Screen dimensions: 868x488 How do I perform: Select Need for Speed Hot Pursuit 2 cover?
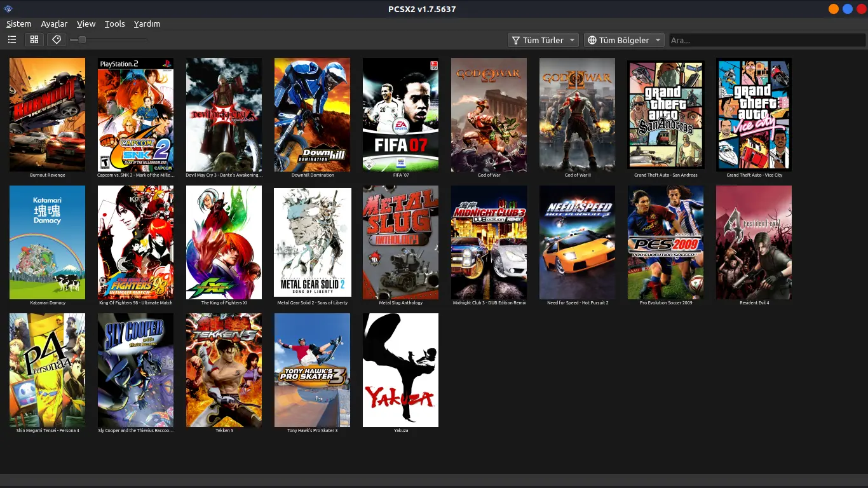(x=577, y=242)
